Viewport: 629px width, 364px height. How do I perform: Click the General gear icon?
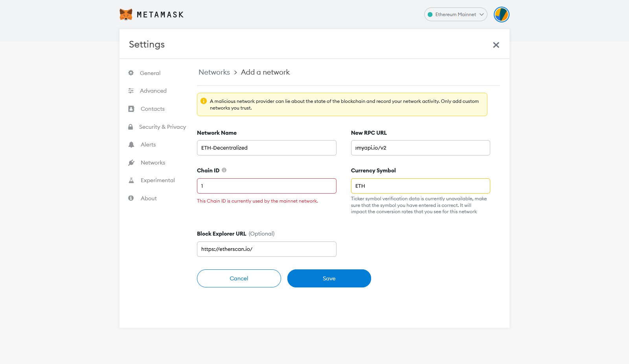(131, 73)
